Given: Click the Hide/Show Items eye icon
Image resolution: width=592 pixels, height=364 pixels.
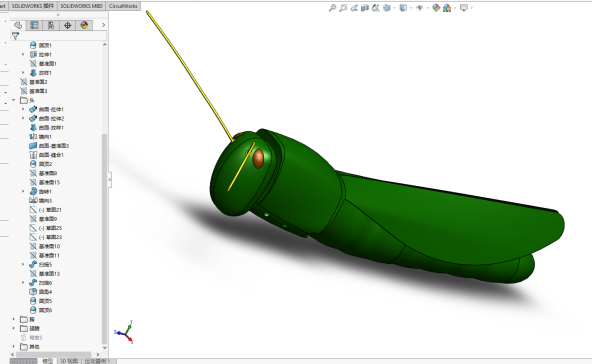Looking at the screenshot, I should pos(419,8).
